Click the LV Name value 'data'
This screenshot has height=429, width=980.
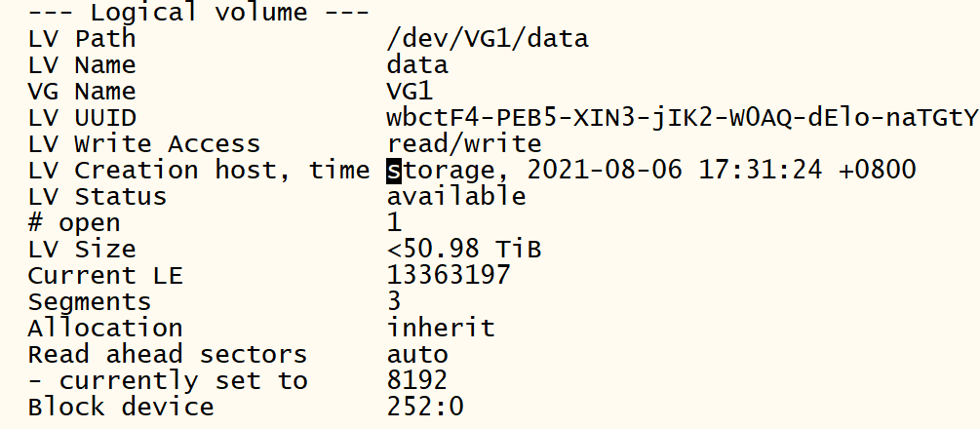pos(417,65)
